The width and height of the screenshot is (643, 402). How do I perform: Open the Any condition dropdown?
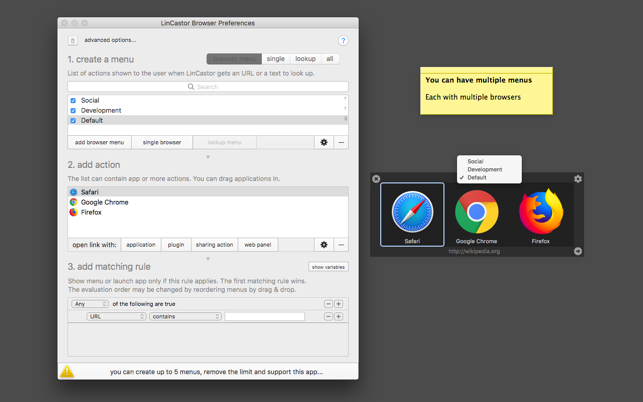tap(90, 304)
